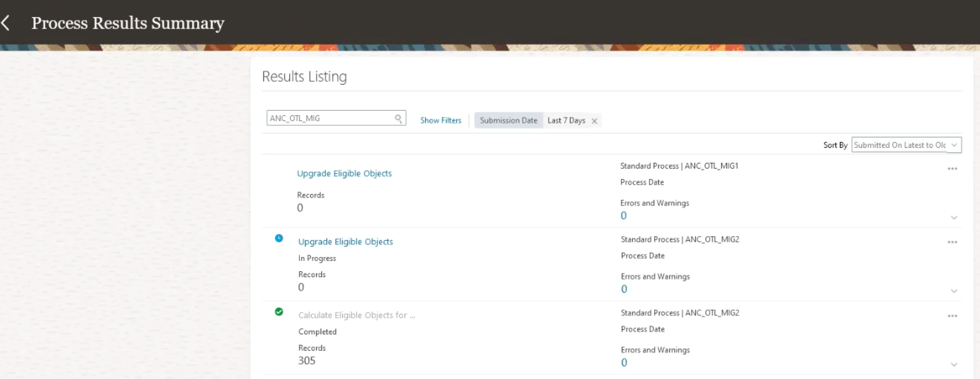Open the in-progress Upgrade Eligible Objects process
The image size is (980, 379).
click(x=345, y=242)
